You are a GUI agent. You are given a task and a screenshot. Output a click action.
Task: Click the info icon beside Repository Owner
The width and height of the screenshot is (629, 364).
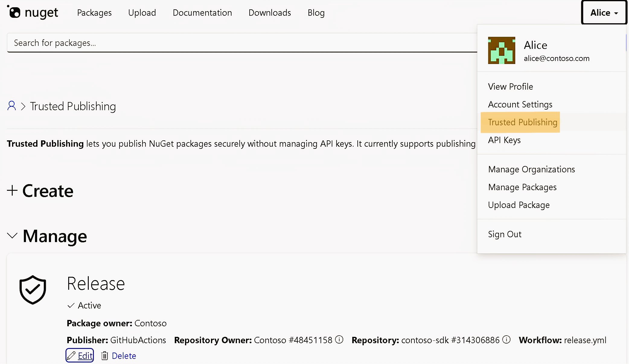pos(339,340)
